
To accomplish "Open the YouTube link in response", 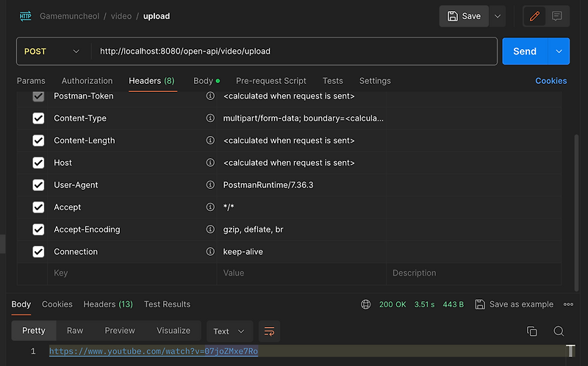I will pyautogui.click(x=153, y=351).
